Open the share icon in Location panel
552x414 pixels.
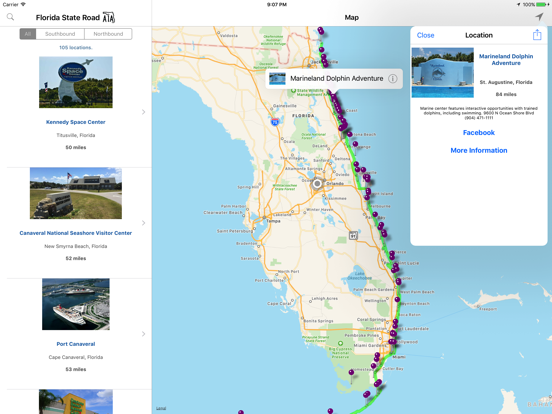(537, 35)
